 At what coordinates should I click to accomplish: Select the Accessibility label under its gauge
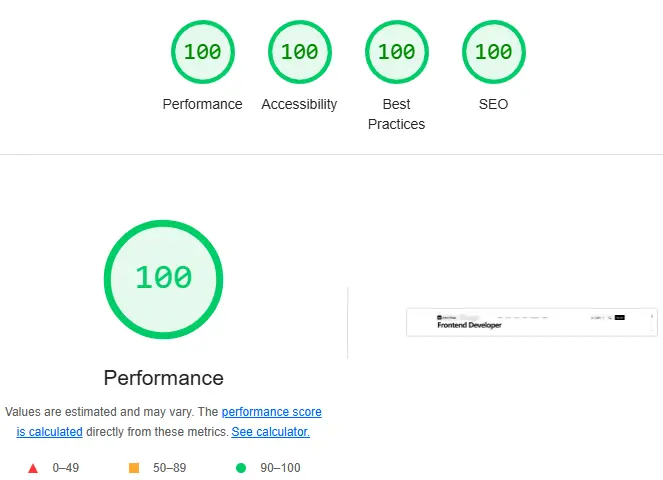click(x=299, y=104)
